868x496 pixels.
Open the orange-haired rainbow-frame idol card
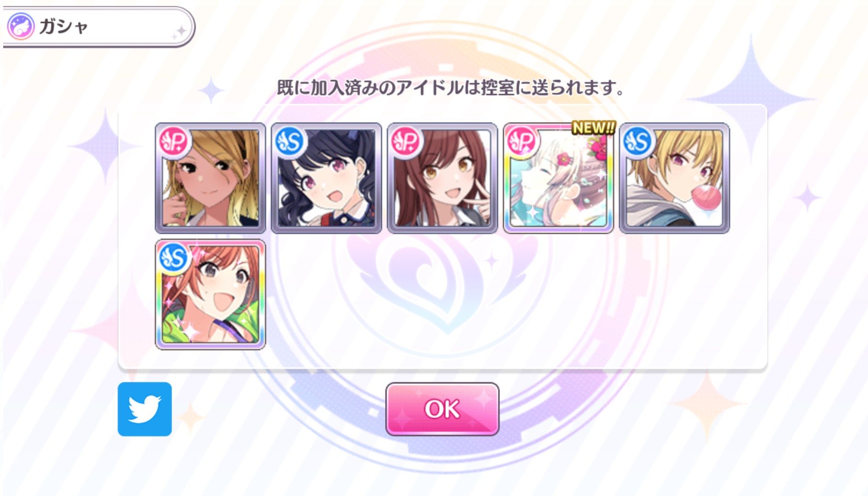coord(210,294)
